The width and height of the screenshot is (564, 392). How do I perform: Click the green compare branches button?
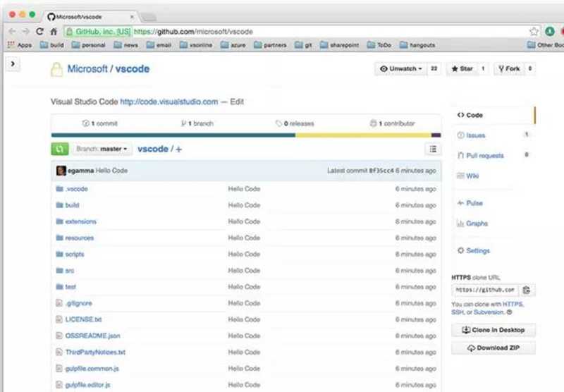coord(60,149)
